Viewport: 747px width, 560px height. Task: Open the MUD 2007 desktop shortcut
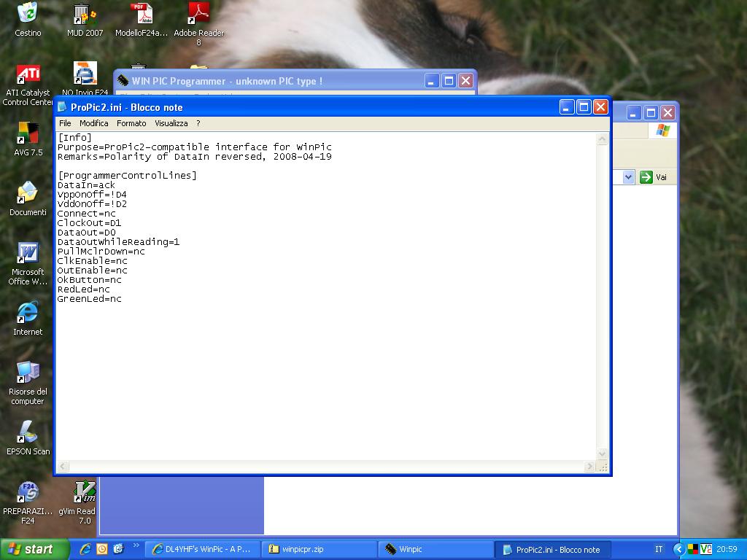(85, 15)
